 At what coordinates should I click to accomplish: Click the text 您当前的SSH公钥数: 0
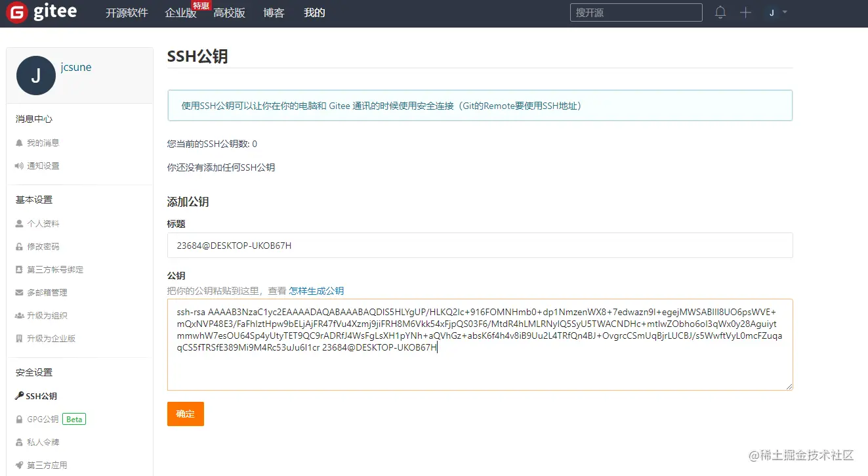tap(213, 144)
